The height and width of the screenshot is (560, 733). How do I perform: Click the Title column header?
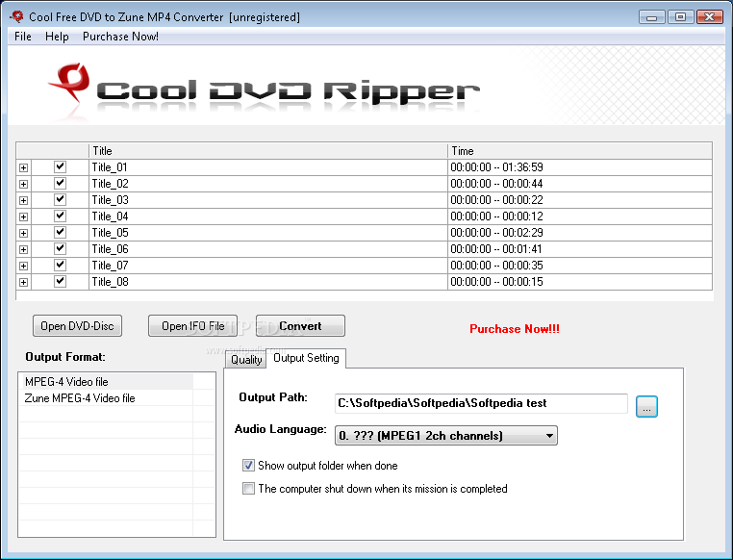(x=267, y=151)
